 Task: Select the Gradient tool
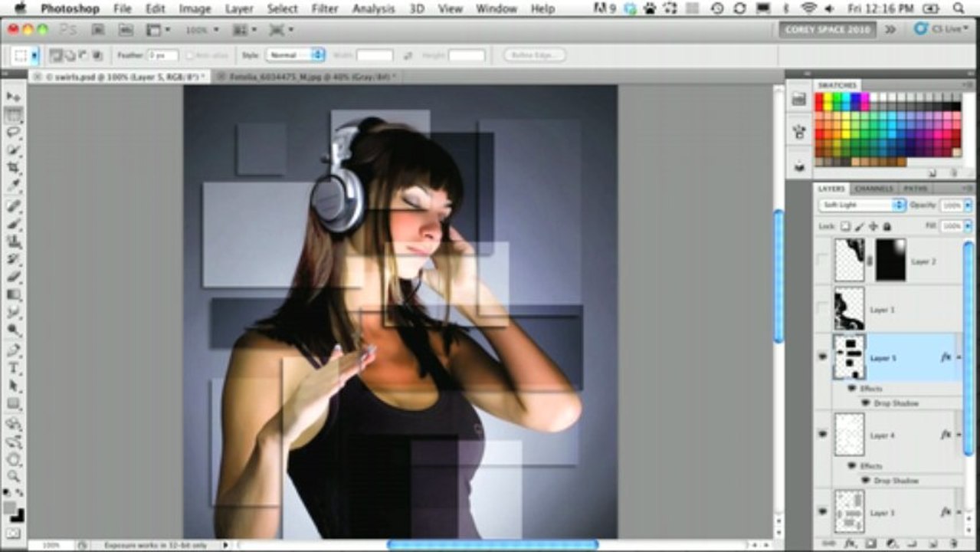14,294
